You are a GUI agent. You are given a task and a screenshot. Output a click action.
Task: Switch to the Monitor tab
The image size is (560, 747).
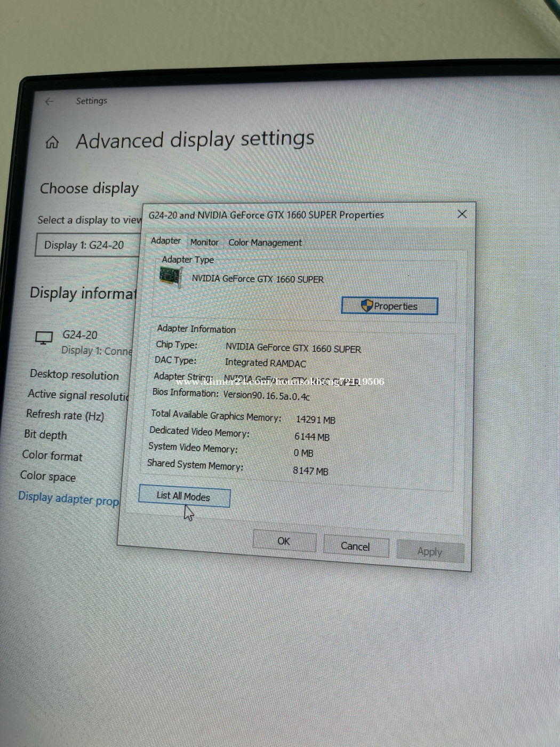(x=204, y=242)
